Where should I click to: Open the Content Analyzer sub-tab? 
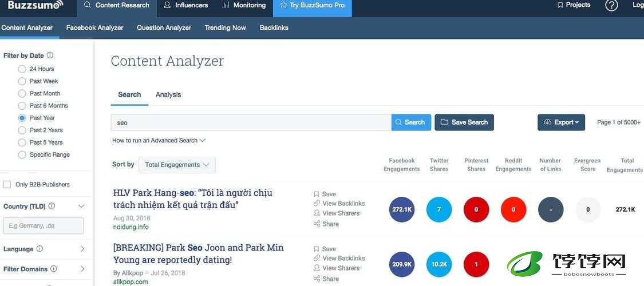27,27
